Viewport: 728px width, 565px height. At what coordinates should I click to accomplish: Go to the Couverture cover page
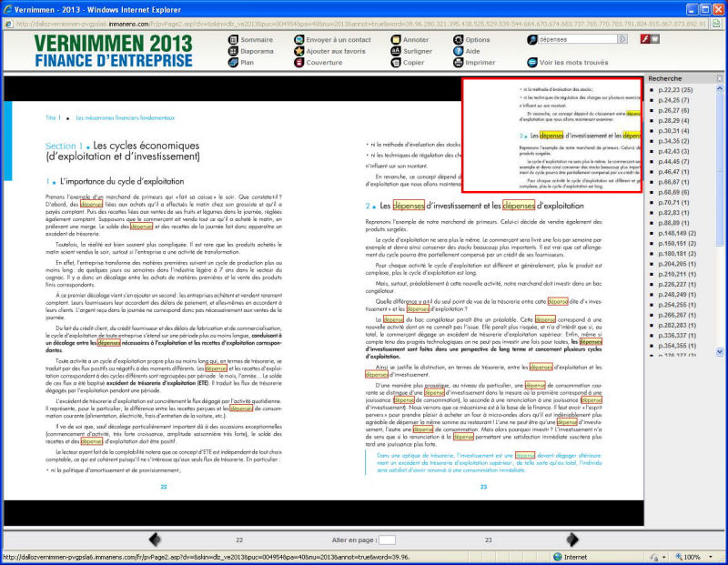(318, 62)
